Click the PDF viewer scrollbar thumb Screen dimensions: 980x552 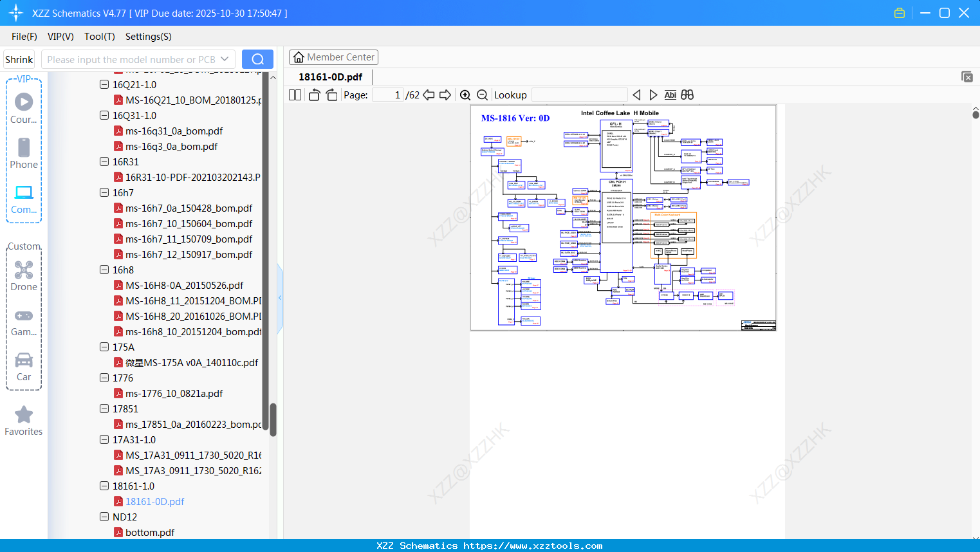point(975,115)
